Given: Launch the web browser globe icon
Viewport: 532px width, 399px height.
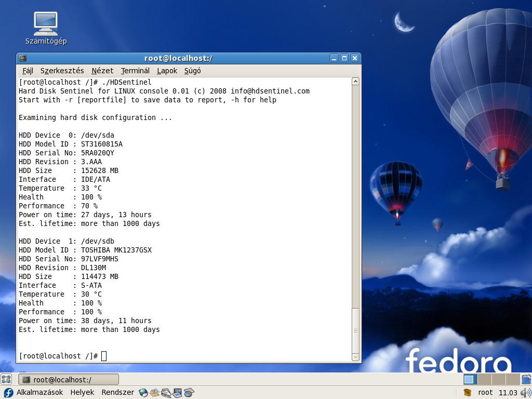Looking at the screenshot, I should (143, 393).
